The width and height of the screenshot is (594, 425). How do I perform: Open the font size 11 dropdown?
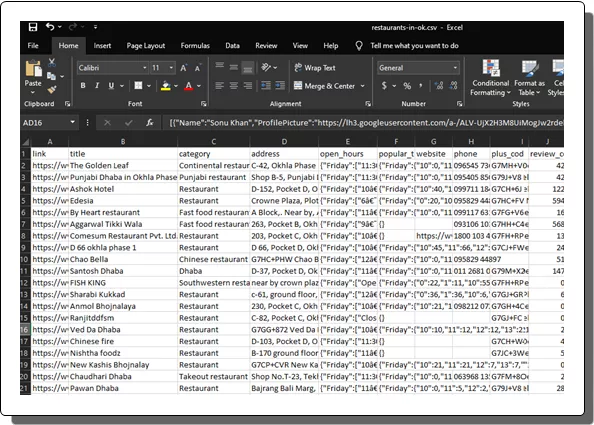point(171,68)
